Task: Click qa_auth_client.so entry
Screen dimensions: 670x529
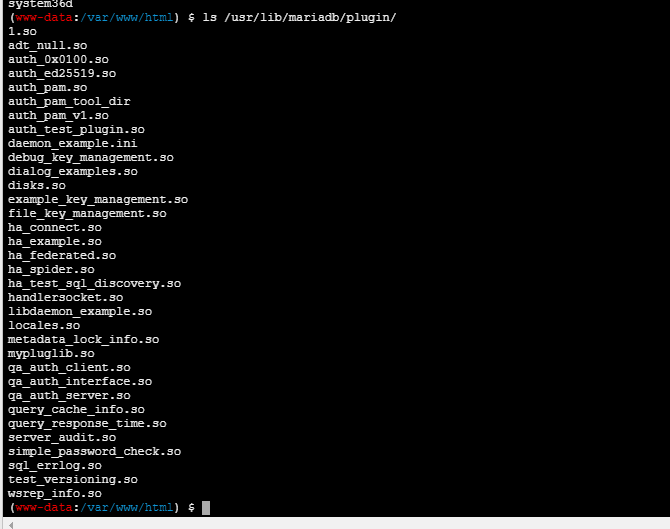Action: click(x=69, y=367)
